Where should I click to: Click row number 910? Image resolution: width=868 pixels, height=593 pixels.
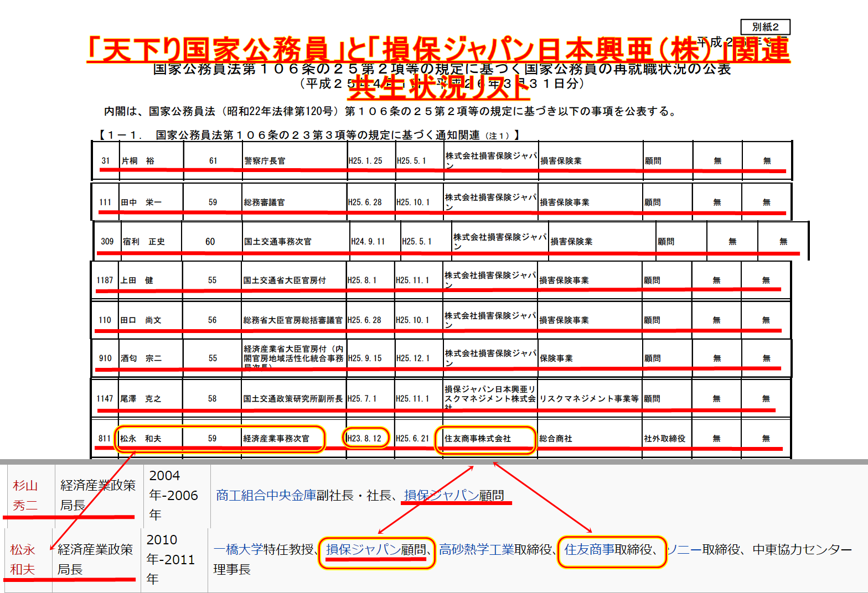coord(105,358)
